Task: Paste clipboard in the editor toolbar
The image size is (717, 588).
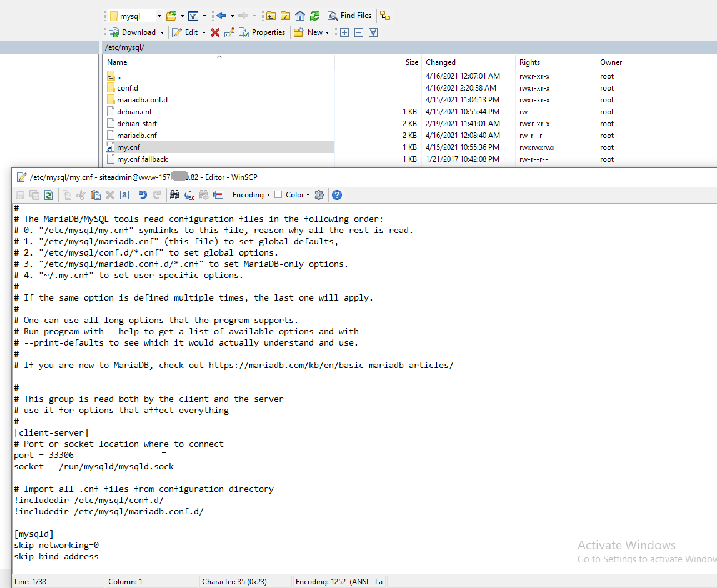Action: (x=96, y=195)
